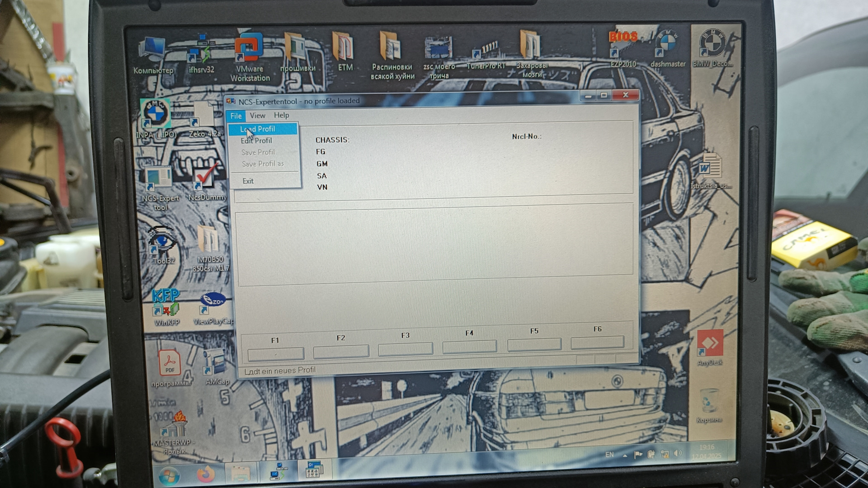Select the zsc моего трича icon
The image size is (868, 488).
click(x=439, y=57)
